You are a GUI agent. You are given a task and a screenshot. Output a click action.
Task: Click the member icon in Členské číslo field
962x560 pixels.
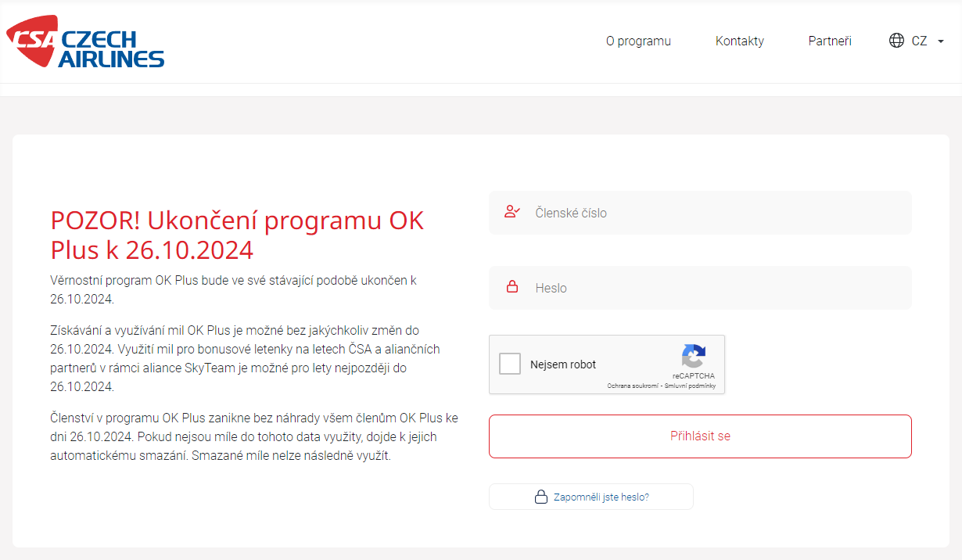tap(512, 212)
